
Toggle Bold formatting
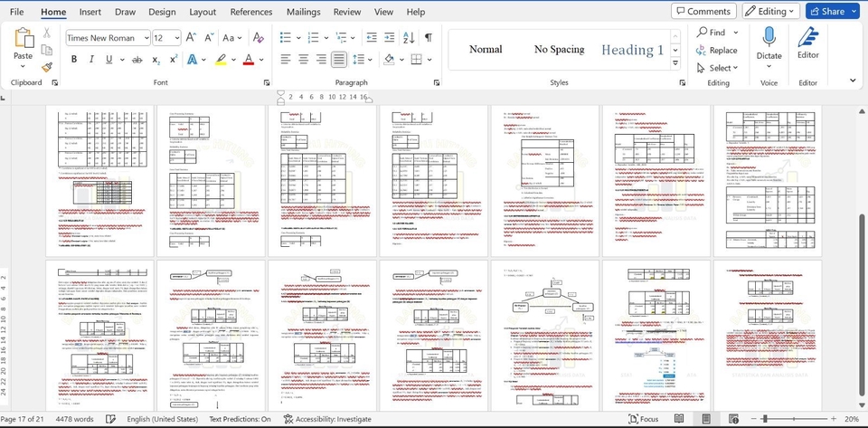74,59
